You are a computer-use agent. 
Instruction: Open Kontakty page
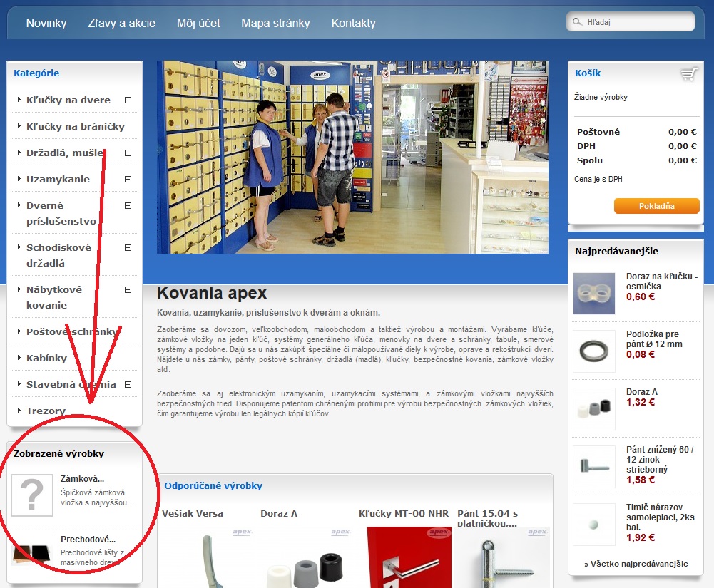tap(353, 24)
